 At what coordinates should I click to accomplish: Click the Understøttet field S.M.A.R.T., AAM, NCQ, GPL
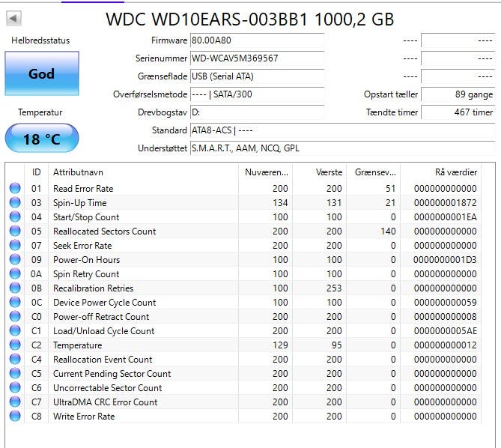pos(342,148)
